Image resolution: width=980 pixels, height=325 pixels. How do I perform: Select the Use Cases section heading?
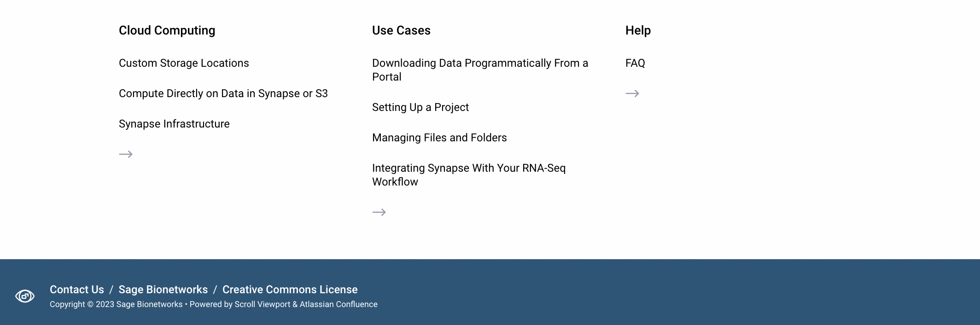click(401, 30)
